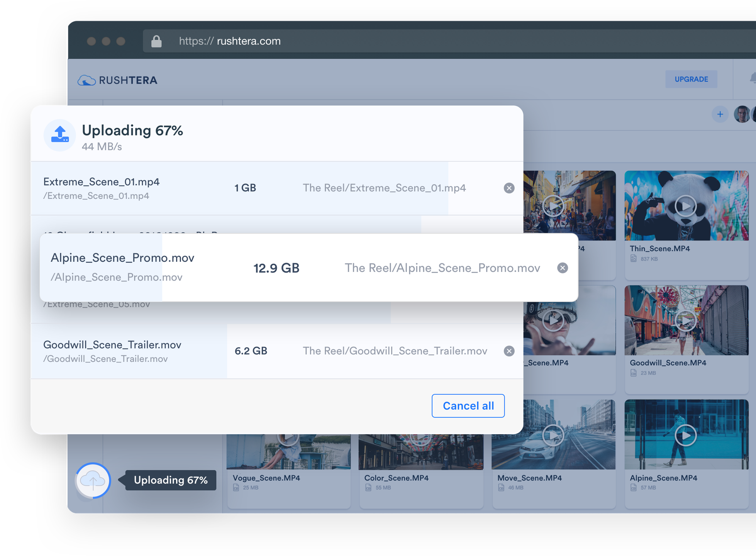Screen dimensions: 756x556
Task: Click the upload tray icon in dialog header
Action: pos(60,135)
